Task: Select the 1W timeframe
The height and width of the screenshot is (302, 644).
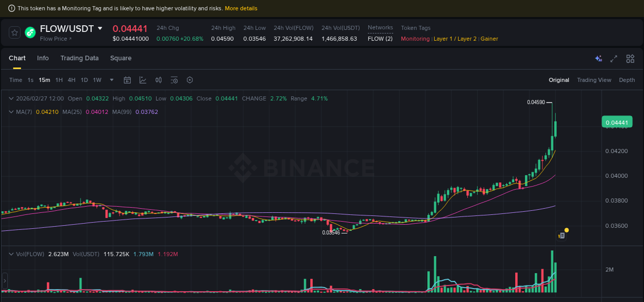Action: click(96, 80)
